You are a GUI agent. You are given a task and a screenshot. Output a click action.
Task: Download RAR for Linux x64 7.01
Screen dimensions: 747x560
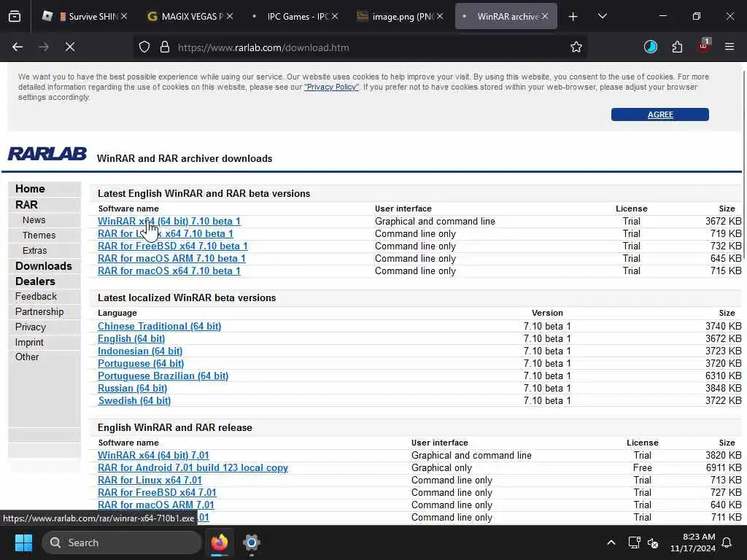(150, 480)
